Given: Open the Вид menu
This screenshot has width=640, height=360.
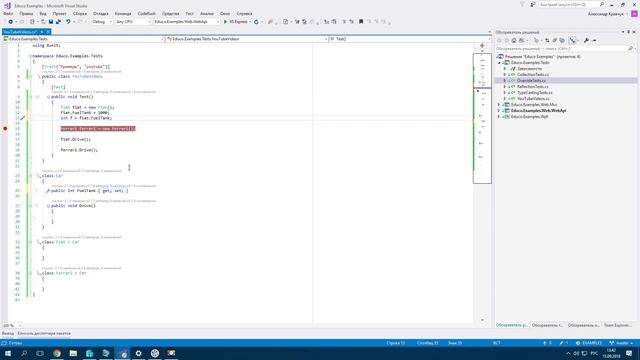Looking at the screenshot, I should [43, 13].
